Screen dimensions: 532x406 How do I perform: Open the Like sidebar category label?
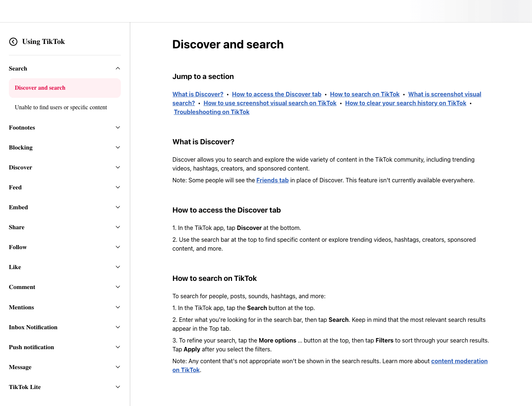(x=15, y=267)
